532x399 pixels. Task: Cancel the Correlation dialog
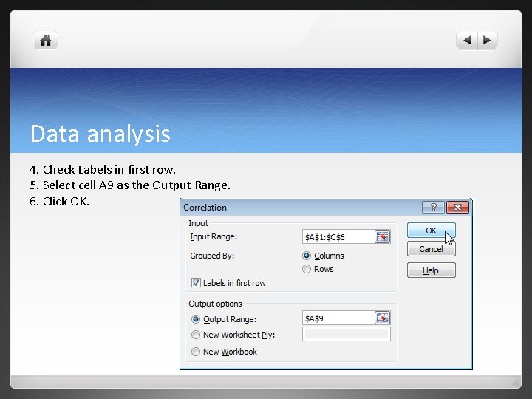click(431, 249)
